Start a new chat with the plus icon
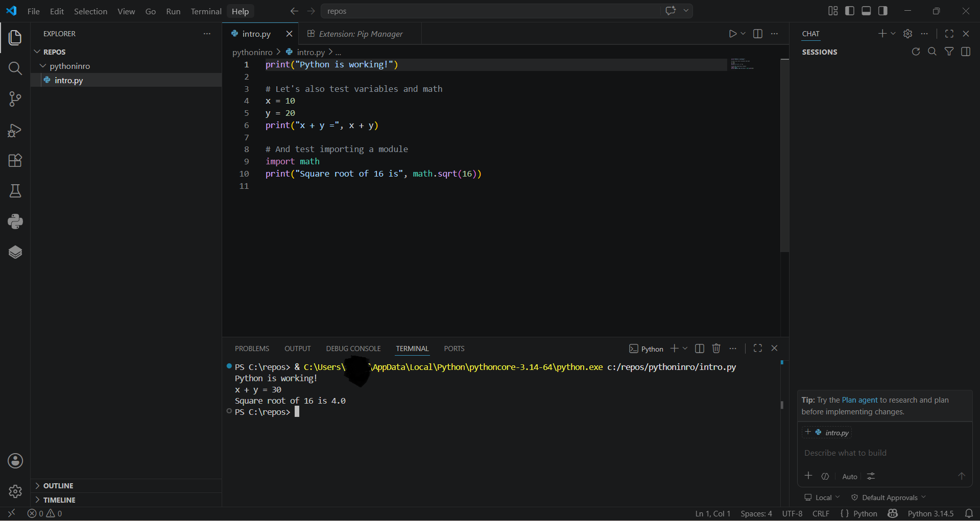Screen dimensions: 980x521 (x=882, y=34)
